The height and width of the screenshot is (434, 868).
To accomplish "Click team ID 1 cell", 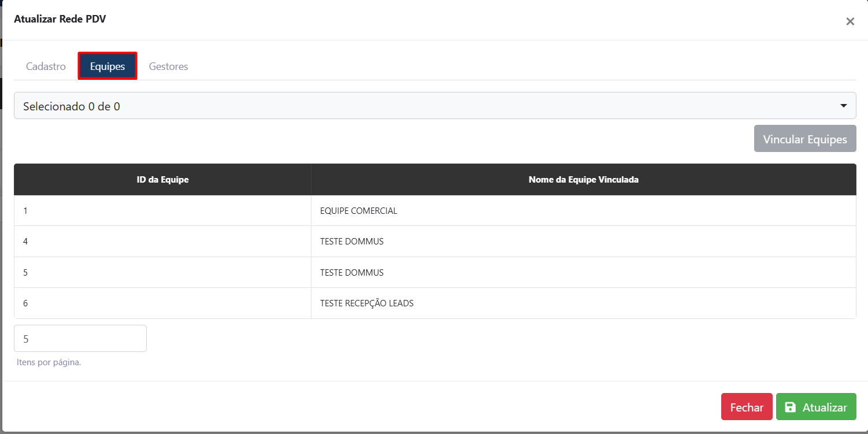I will pos(26,211).
